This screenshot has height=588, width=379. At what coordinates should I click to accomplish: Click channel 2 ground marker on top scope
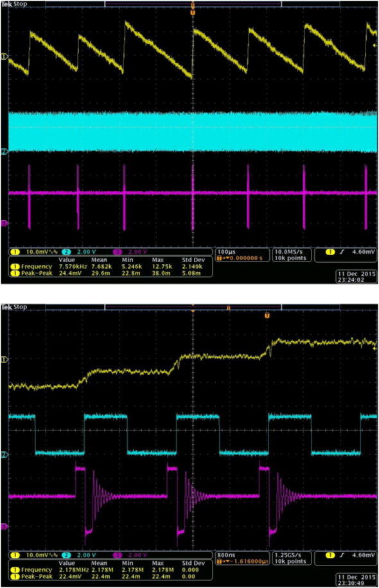click(4, 152)
